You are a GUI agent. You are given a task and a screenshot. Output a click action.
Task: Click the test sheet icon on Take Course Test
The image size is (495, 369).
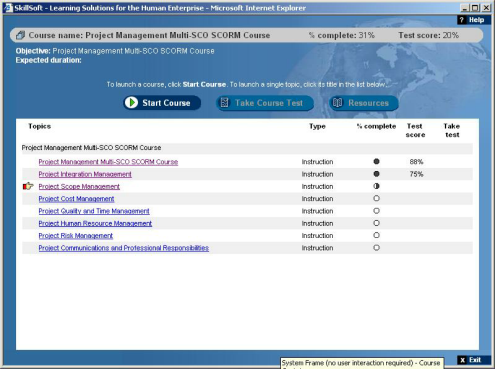225,103
